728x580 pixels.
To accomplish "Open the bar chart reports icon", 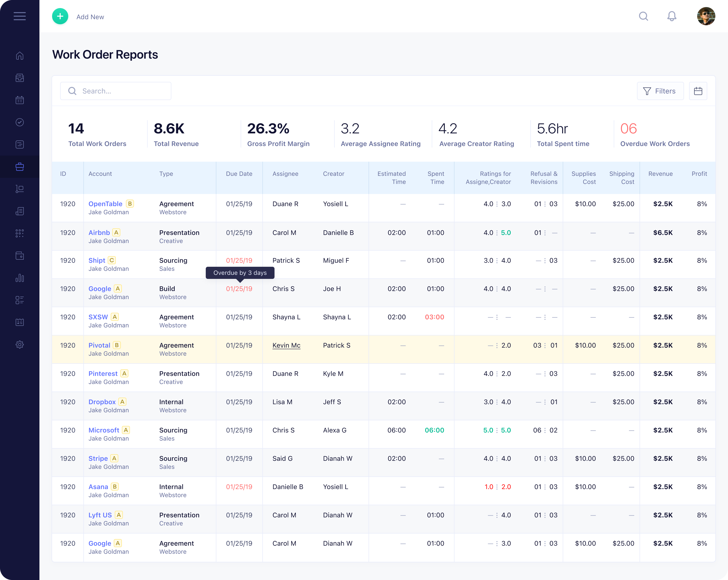I will [19, 278].
